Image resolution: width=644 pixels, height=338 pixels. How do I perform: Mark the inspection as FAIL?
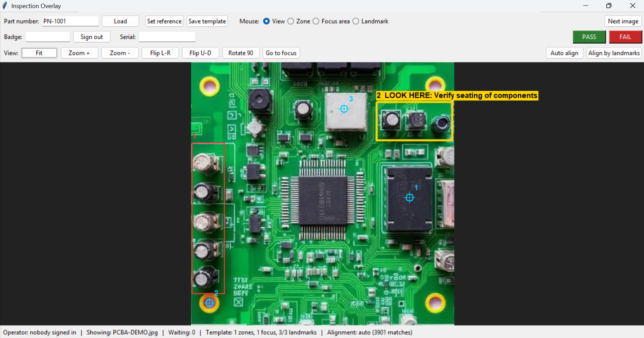pyautogui.click(x=625, y=37)
